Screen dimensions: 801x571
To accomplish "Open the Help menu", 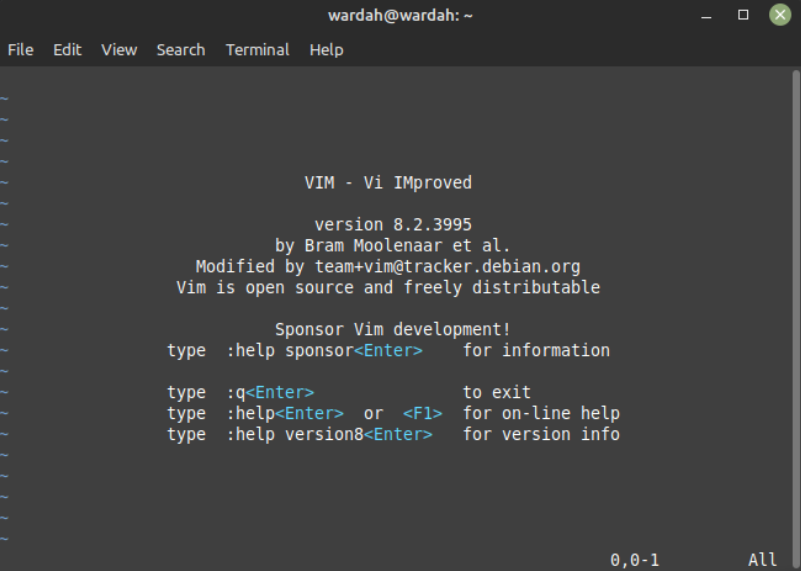I will 326,50.
